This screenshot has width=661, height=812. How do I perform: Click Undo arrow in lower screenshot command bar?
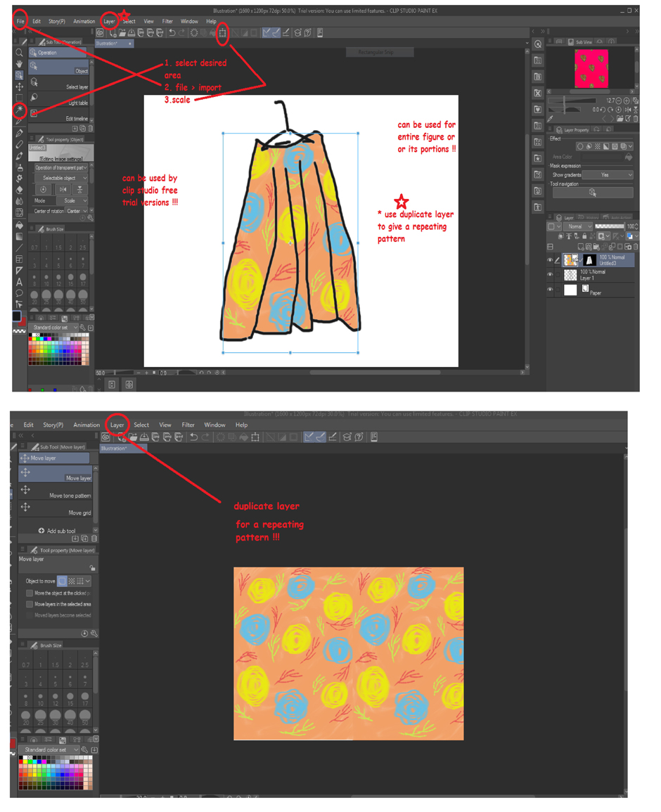193,437
